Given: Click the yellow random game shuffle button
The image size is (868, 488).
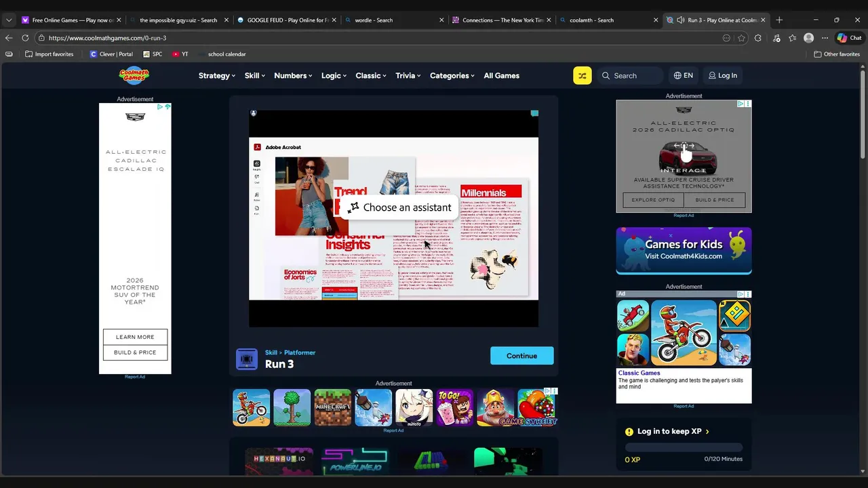Looking at the screenshot, I should pyautogui.click(x=582, y=75).
